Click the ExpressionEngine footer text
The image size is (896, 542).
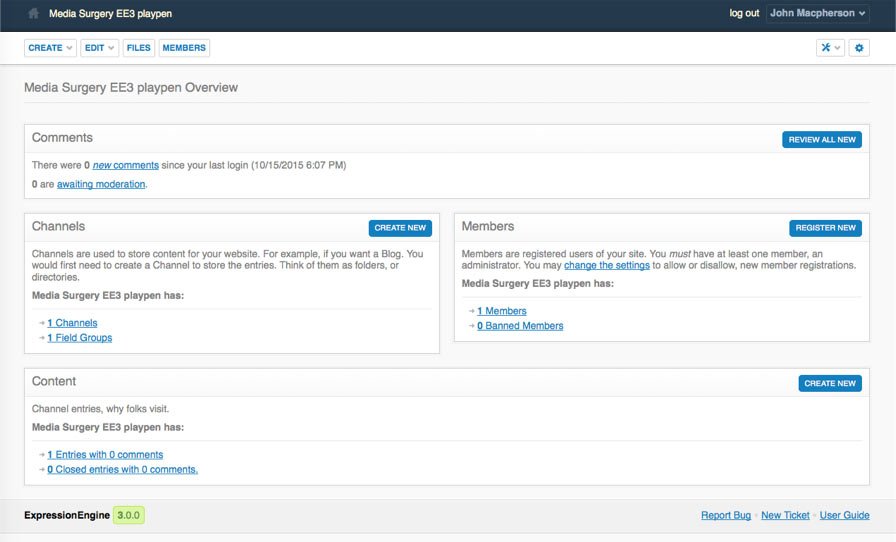click(67, 515)
